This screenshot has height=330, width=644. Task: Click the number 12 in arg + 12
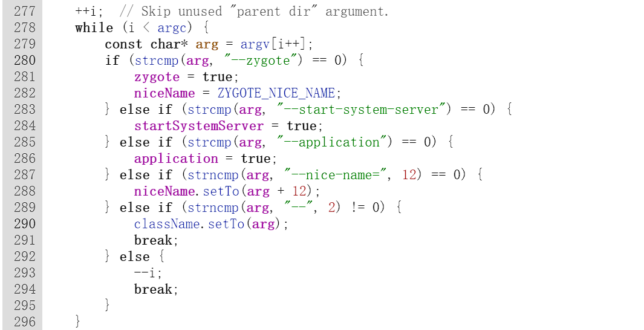299,191
